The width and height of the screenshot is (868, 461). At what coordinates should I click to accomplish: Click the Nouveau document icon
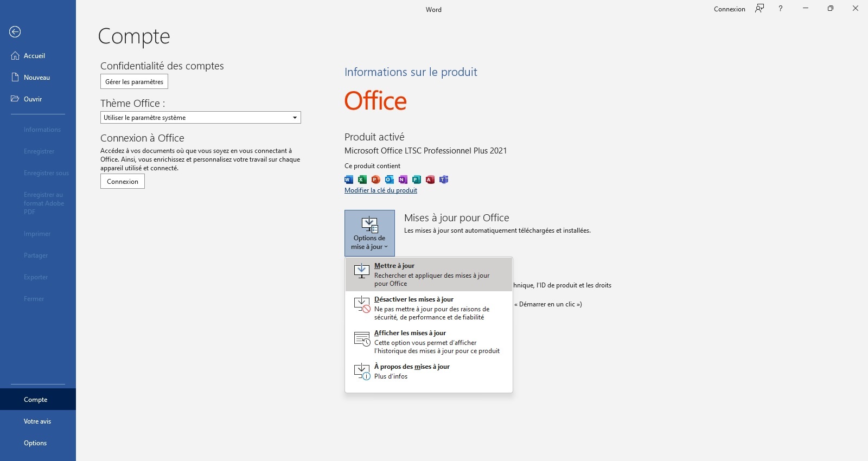point(15,78)
